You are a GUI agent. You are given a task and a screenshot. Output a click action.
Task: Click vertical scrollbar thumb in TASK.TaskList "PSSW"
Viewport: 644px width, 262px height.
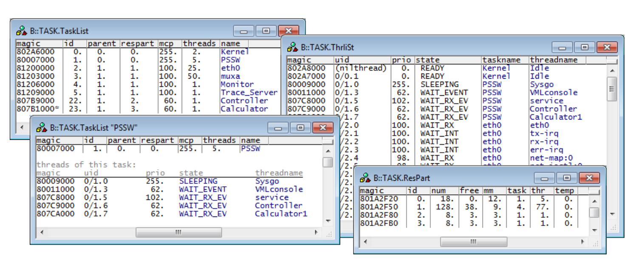coord(328,162)
